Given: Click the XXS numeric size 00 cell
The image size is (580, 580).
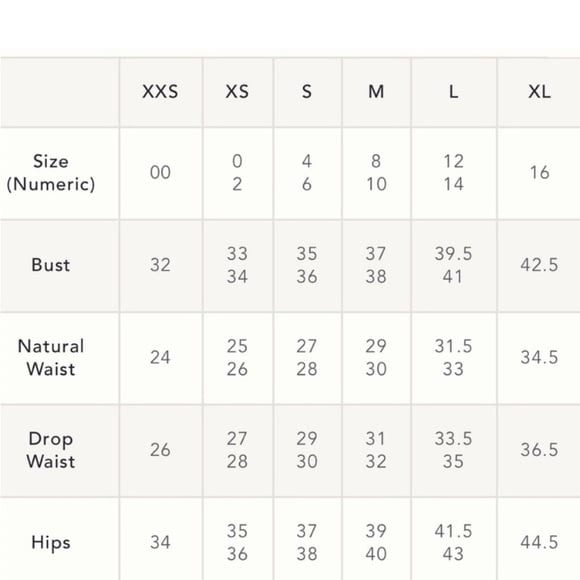Looking at the screenshot, I should click(160, 172).
